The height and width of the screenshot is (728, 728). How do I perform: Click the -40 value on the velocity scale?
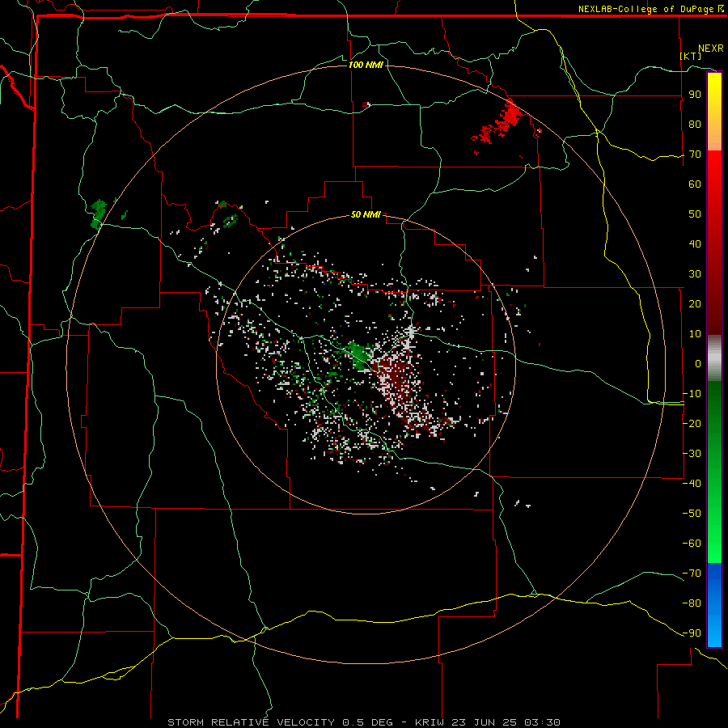[x=692, y=484]
